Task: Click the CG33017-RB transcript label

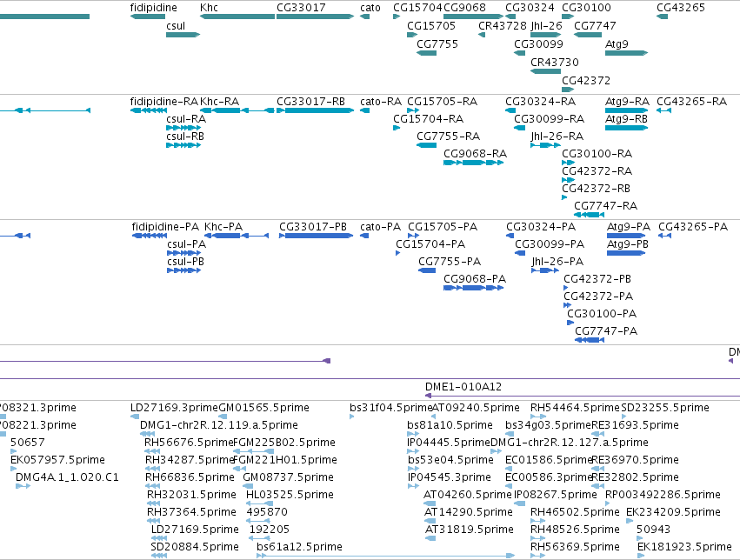Action: coord(310,102)
